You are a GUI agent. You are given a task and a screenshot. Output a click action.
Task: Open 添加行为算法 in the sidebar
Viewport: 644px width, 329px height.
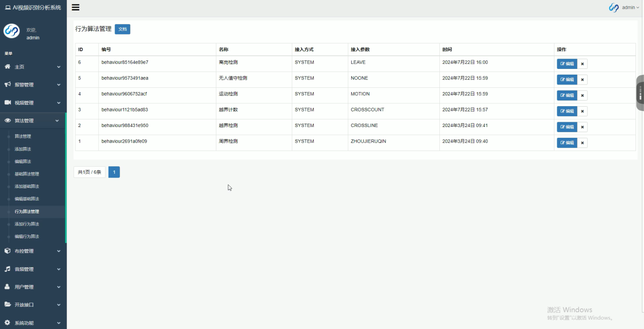[27, 224]
